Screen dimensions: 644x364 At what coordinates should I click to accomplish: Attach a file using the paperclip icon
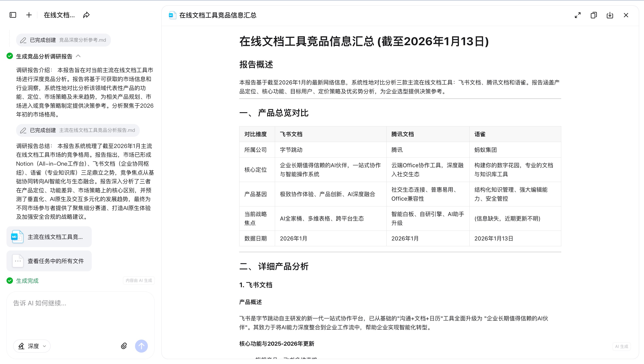tap(124, 346)
